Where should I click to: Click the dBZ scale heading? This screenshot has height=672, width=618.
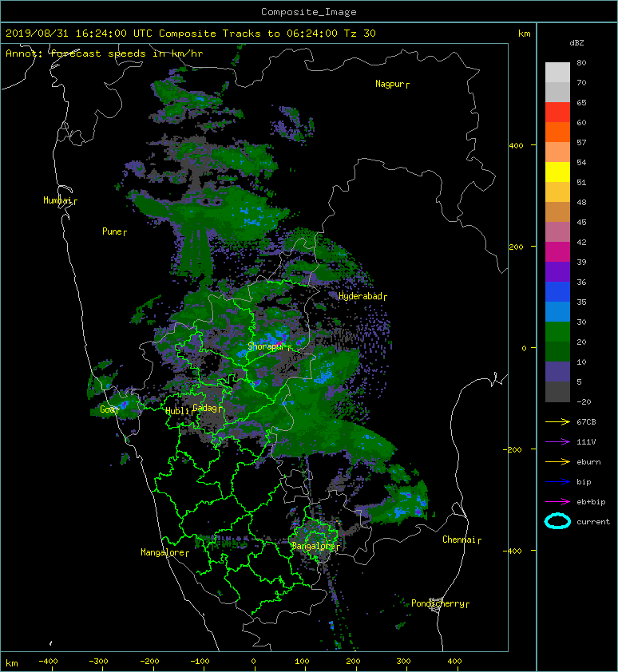coord(576,43)
